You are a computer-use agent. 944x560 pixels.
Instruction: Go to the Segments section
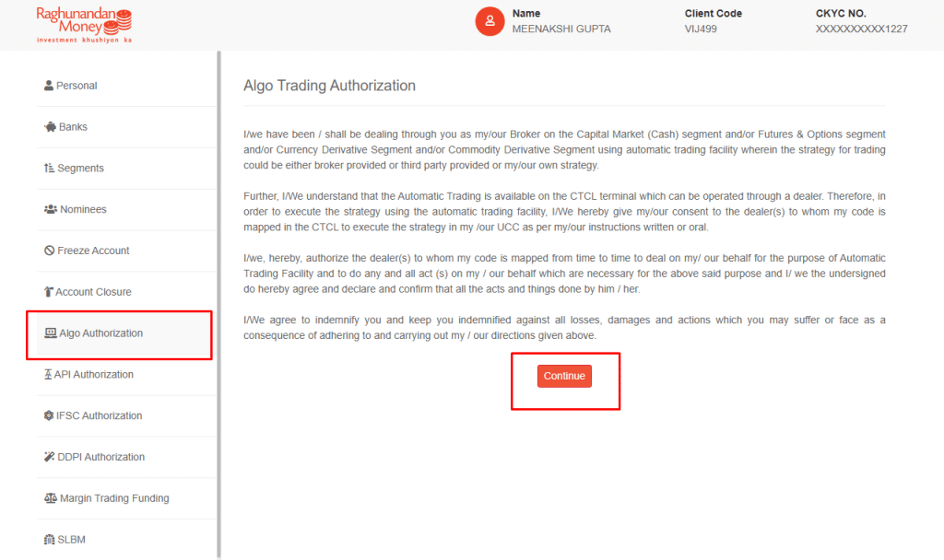pyautogui.click(x=126, y=169)
